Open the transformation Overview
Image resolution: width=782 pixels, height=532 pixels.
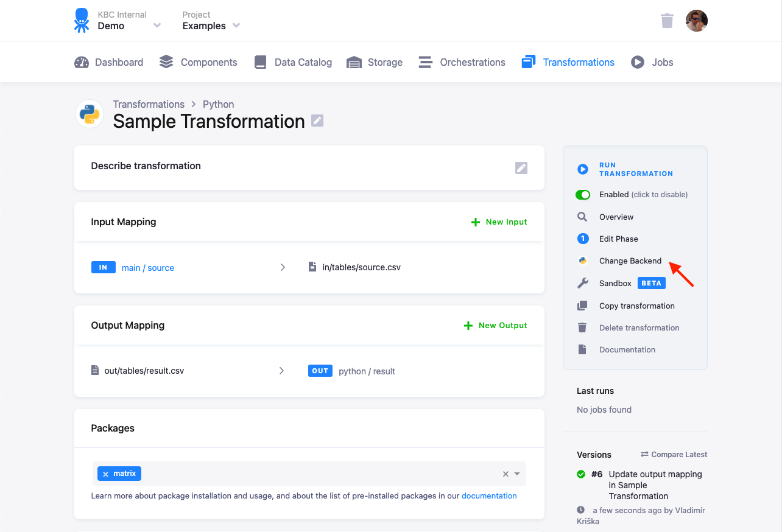pos(616,217)
